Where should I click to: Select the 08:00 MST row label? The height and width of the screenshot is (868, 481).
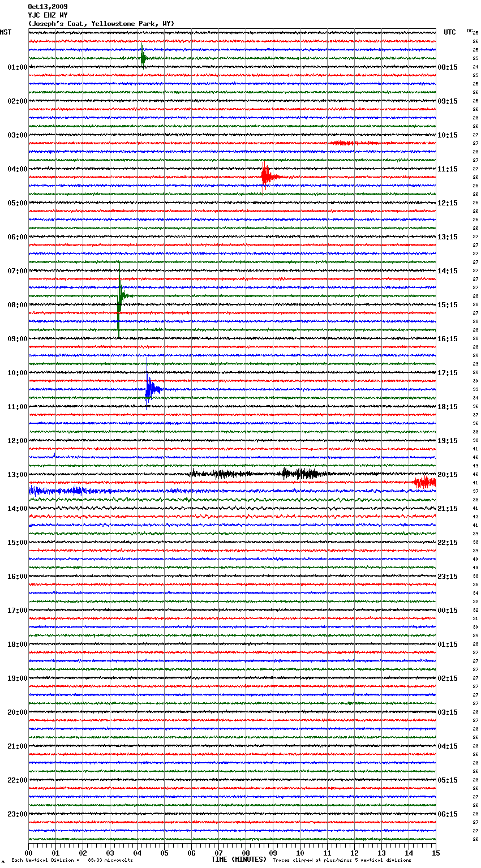tap(18, 305)
